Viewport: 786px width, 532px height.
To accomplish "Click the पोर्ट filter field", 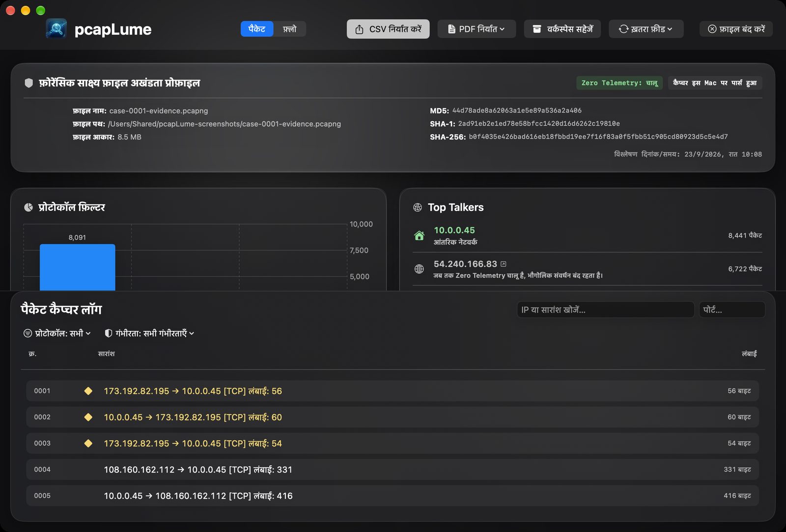I will (732, 309).
